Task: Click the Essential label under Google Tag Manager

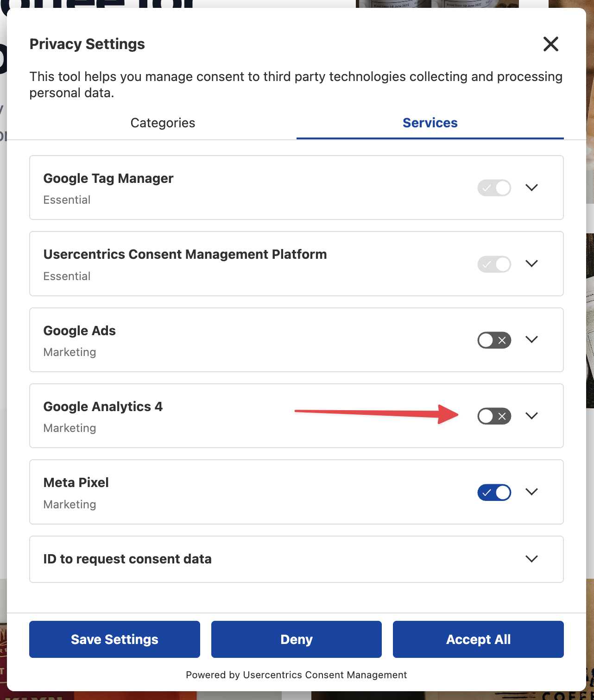Action: tap(67, 200)
